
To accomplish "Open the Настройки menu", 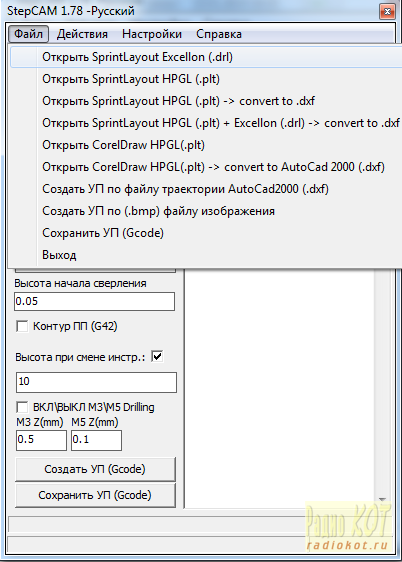I will [x=152, y=34].
